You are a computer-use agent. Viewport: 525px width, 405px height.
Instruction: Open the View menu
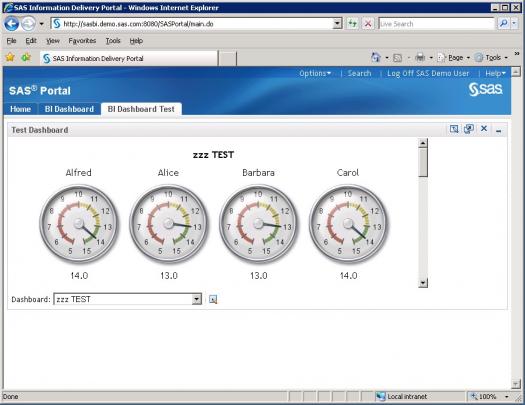(53, 41)
